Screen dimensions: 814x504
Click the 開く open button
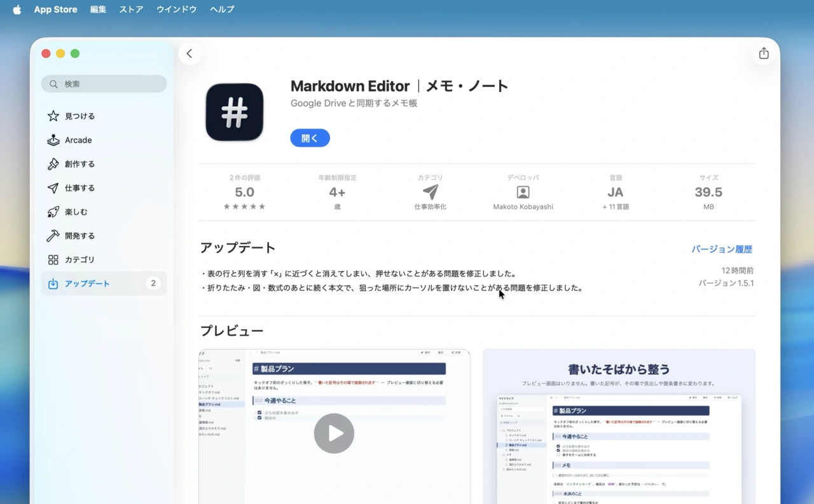tap(310, 138)
